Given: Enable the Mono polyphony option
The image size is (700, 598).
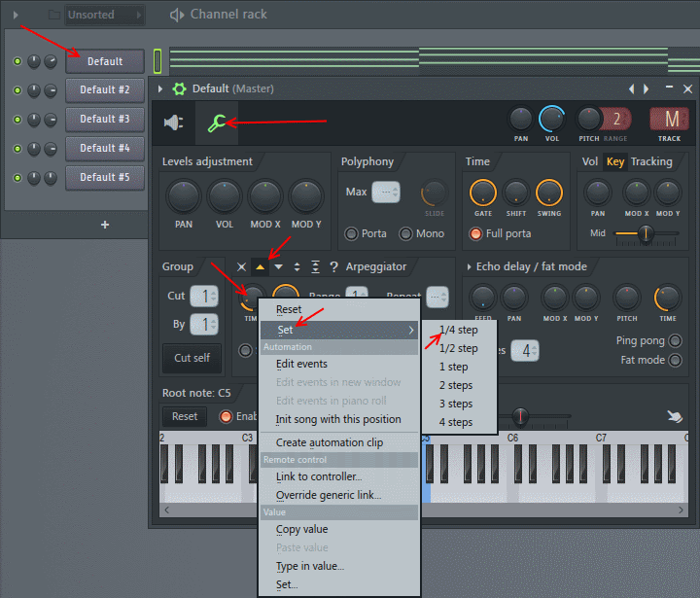Looking at the screenshot, I should pos(406,233).
